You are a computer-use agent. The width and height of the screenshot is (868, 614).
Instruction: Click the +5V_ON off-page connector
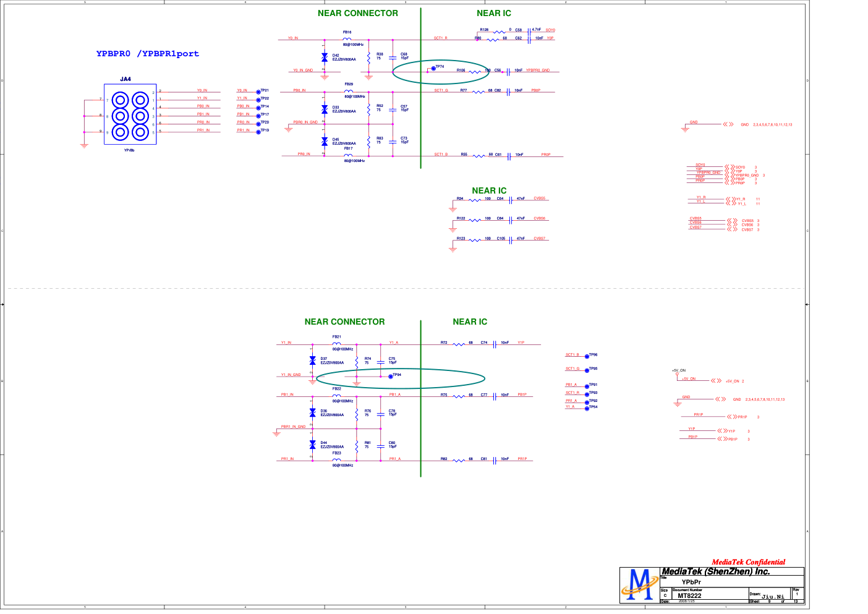(x=716, y=381)
